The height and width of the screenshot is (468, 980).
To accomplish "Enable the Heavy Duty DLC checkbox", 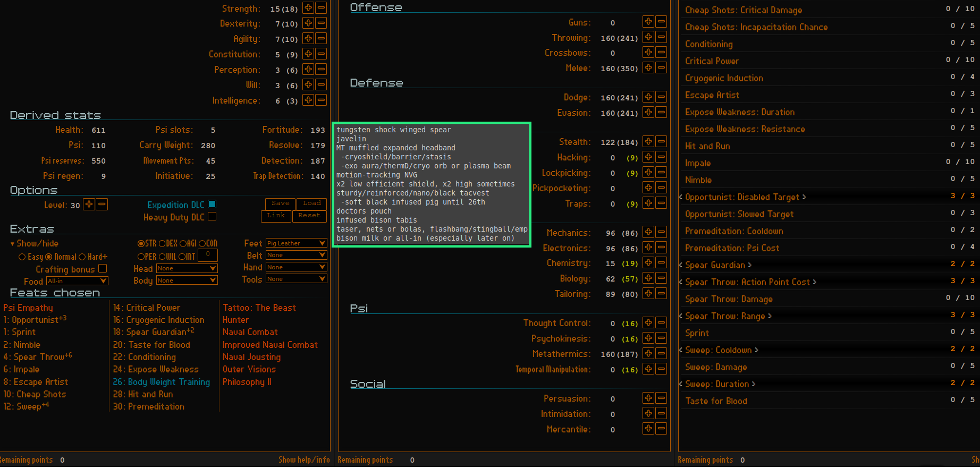I will [212, 216].
